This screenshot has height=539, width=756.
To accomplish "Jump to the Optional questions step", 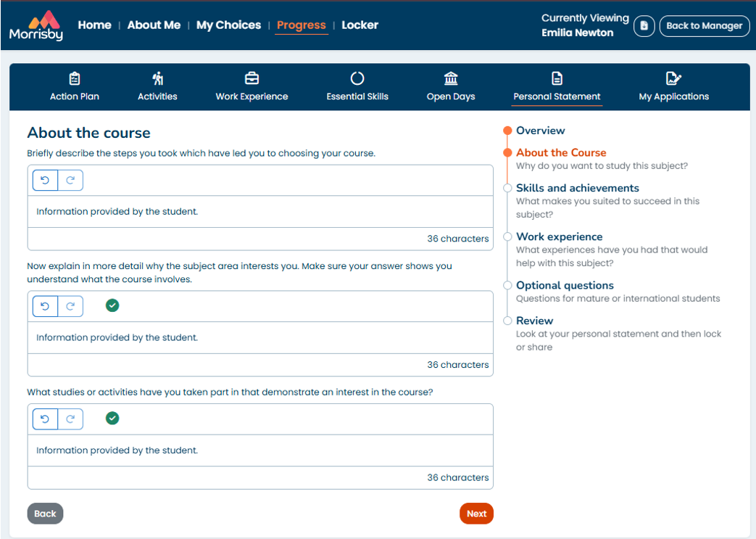I will pos(565,285).
